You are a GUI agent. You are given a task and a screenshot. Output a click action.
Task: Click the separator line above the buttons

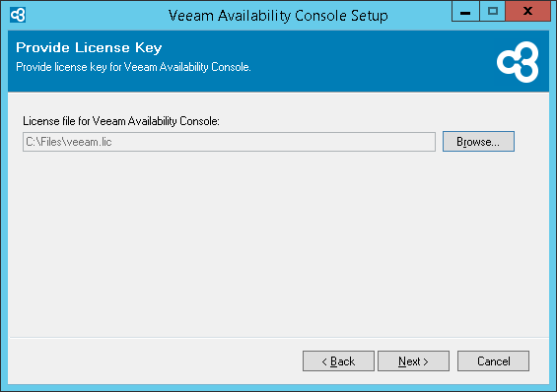tap(279, 337)
